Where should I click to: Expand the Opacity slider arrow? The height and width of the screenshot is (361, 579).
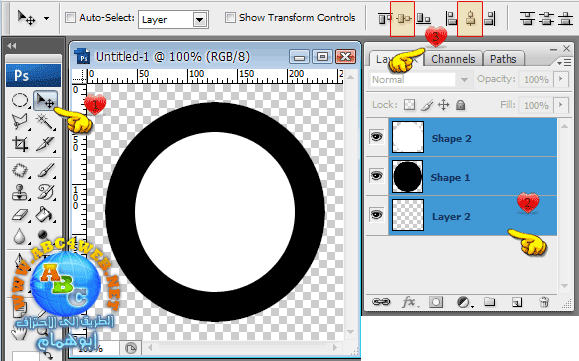click(x=561, y=79)
